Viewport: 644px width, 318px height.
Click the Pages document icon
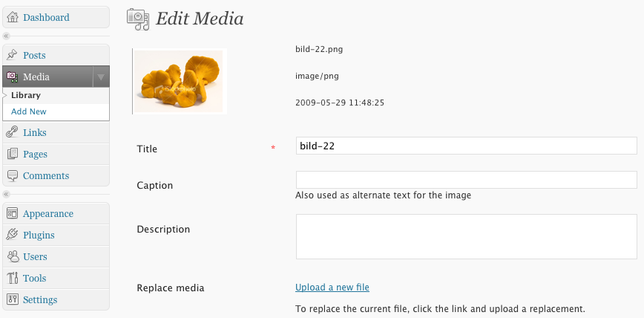point(13,154)
